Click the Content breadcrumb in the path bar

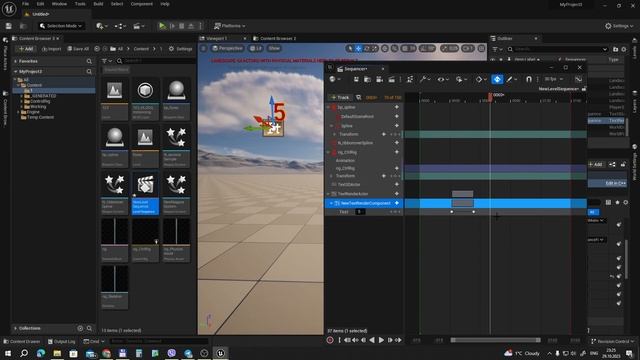[141, 49]
